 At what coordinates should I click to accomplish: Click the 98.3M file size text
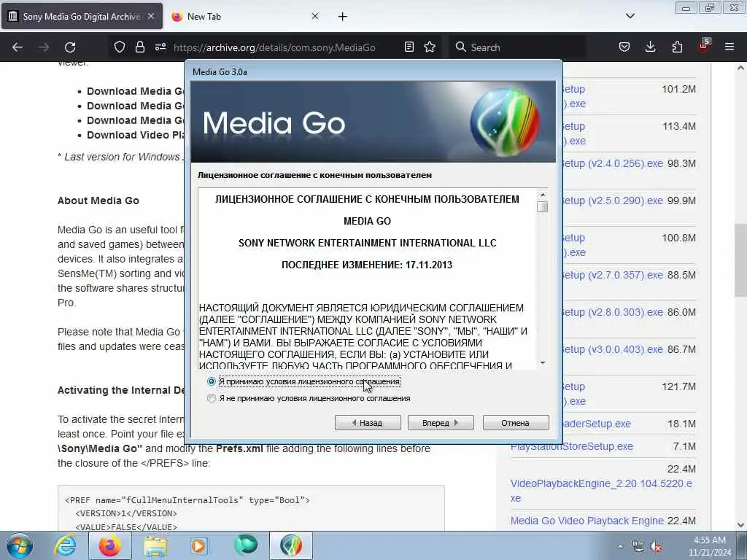pos(682,163)
